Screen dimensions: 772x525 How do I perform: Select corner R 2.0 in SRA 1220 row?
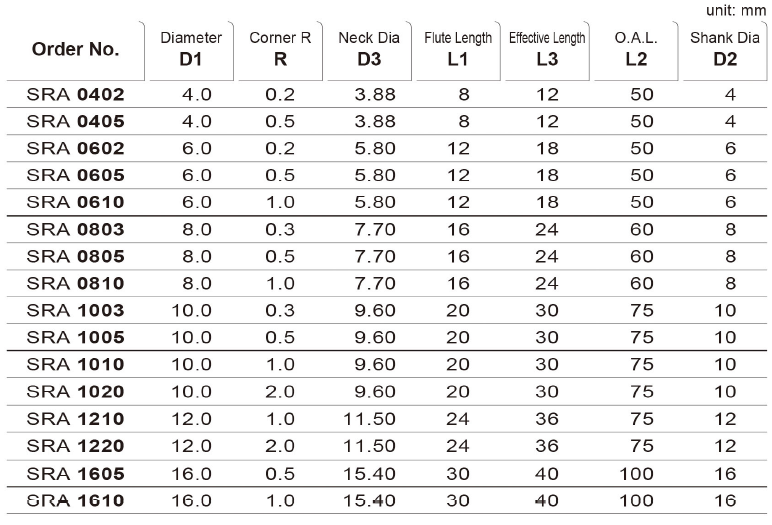[x=280, y=446]
